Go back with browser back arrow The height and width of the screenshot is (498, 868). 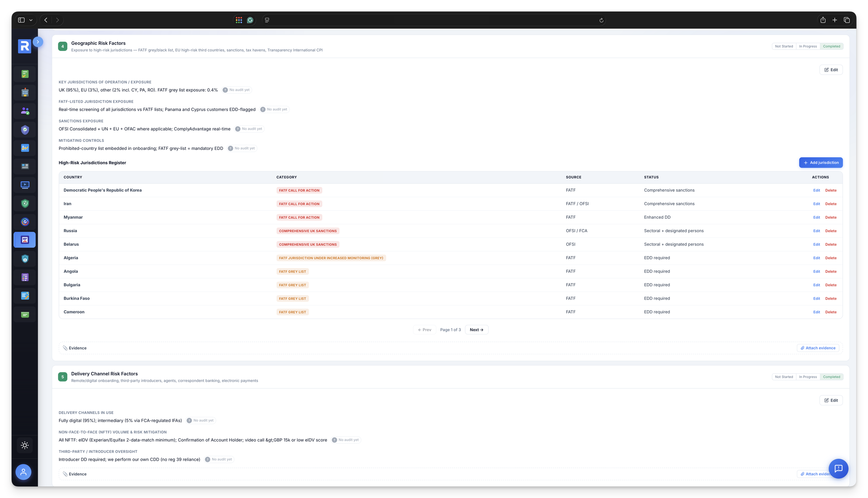coord(46,20)
